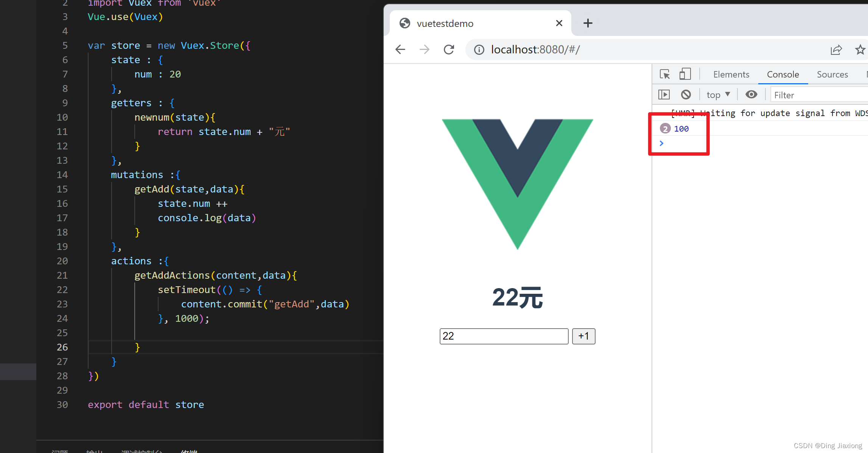Click the +1 button
This screenshot has height=453, width=868.
[x=583, y=336]
